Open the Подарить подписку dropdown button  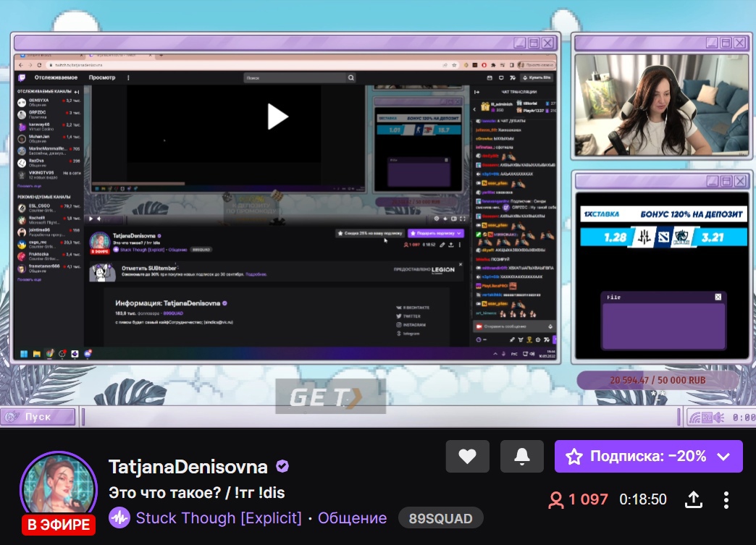point(436,233)
